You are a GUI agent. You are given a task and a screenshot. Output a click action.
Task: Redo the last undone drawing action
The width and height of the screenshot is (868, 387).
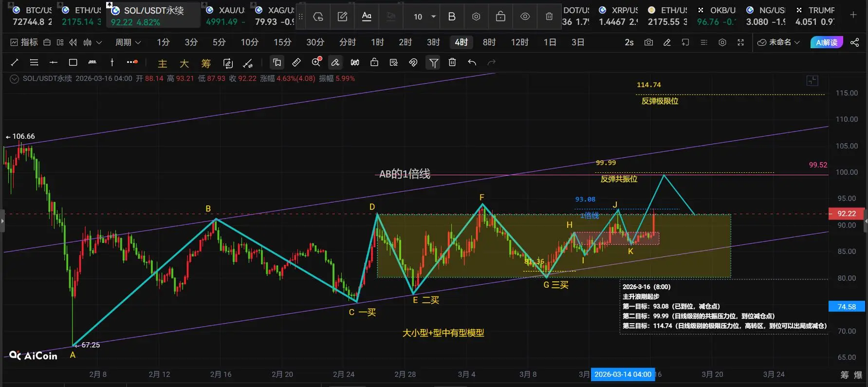(492, 62)
